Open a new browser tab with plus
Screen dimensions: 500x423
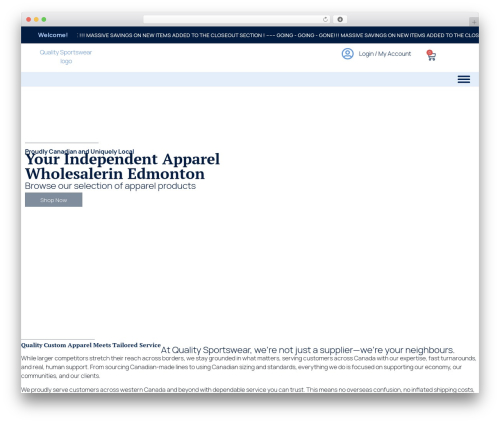point(474,22)
